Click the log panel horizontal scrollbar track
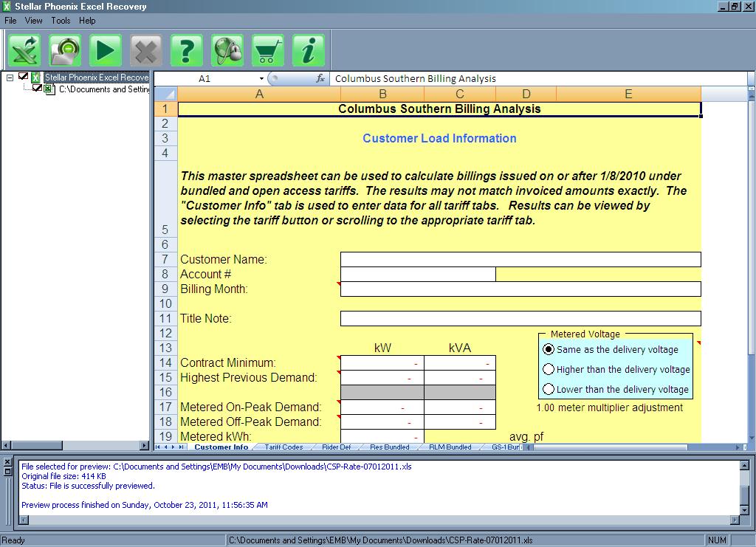 pos(379,520)
